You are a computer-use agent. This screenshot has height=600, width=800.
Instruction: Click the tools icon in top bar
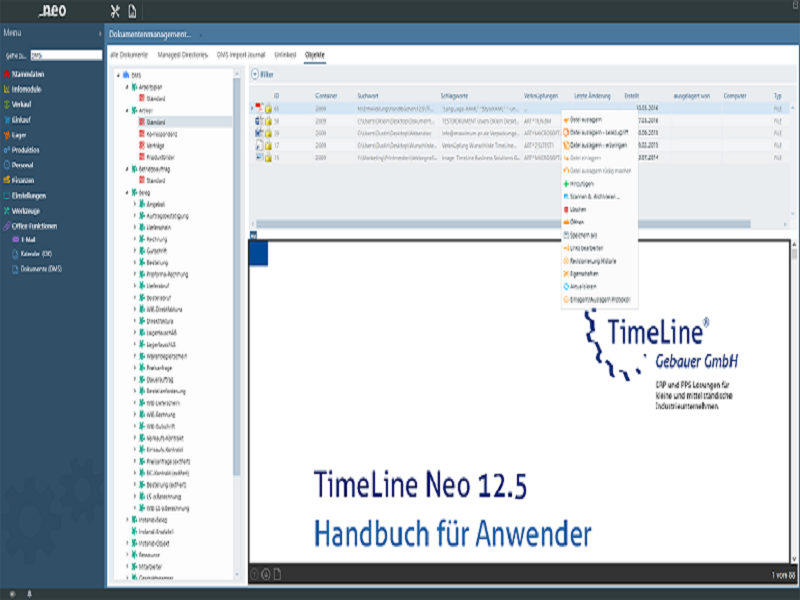pyautogui.click(x=114, y=11)
